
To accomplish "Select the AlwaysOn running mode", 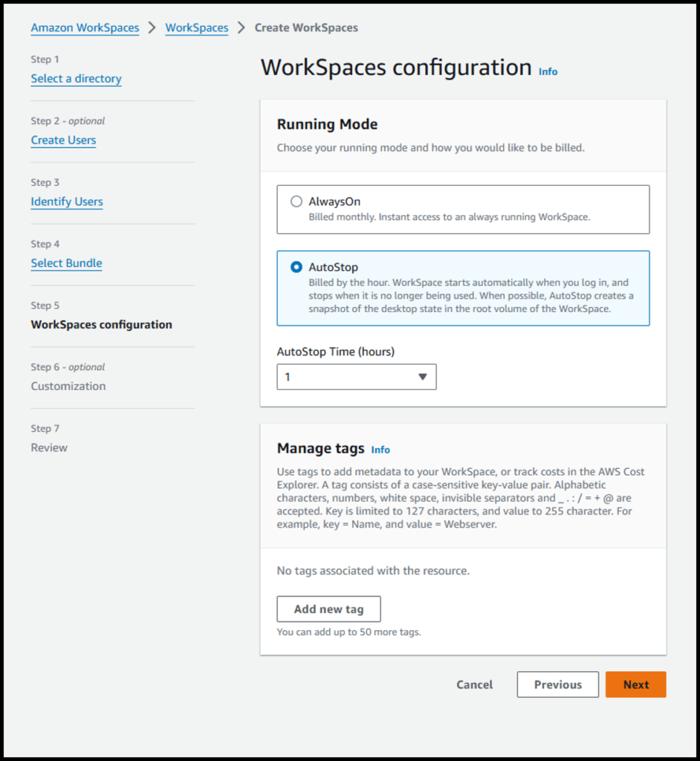I will pos(296,201).
